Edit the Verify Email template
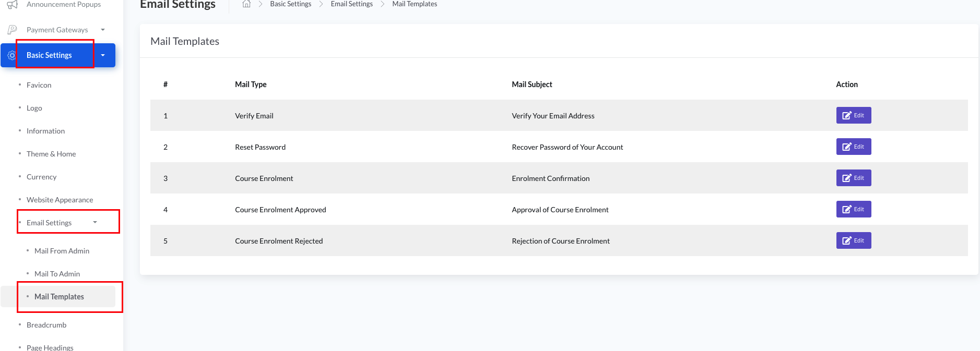 click(853, 115)
